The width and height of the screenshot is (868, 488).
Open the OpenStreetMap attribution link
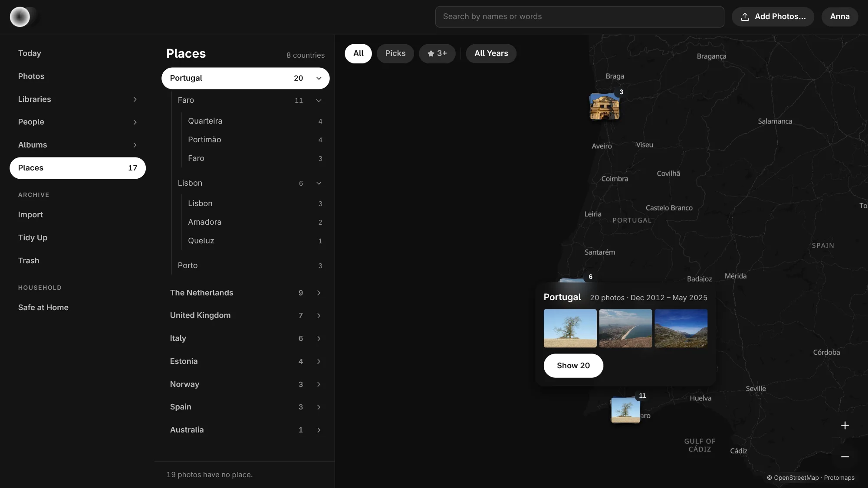pyautogui.click(x=796, y=478)
